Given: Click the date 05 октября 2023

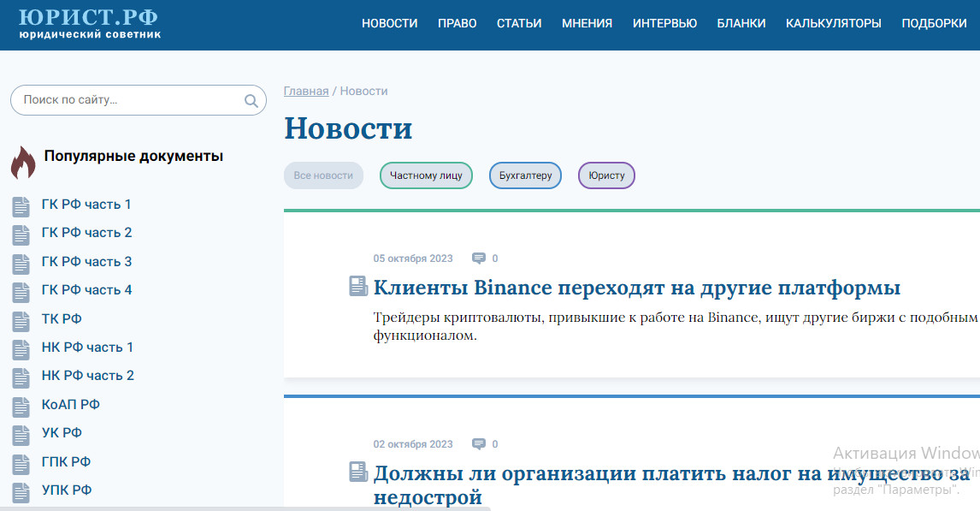Looking at the screenshot, I should 413,258.
